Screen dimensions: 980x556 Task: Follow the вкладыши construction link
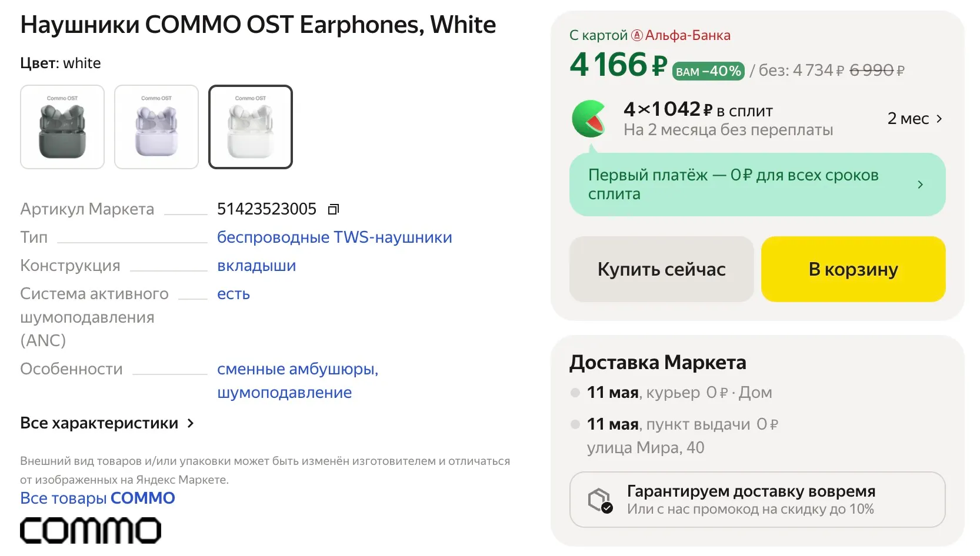(x=256, y=266)
